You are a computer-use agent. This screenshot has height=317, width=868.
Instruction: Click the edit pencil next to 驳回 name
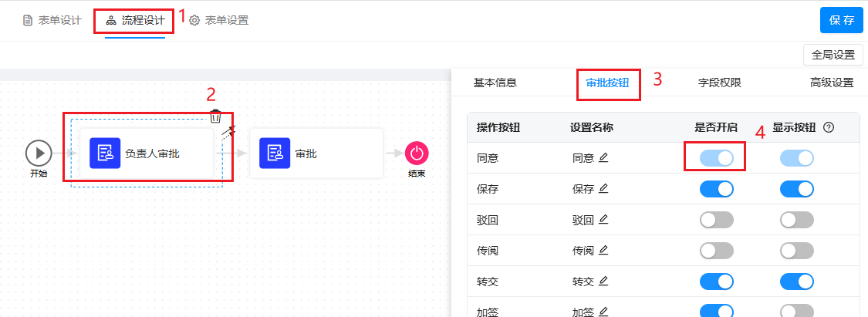(603, 220)
